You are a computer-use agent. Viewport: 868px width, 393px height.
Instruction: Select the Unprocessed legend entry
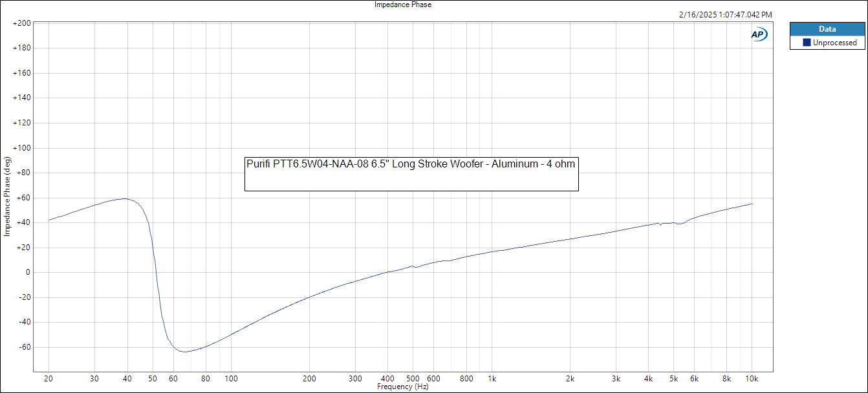pyautogui.click(x=830, y=43)
